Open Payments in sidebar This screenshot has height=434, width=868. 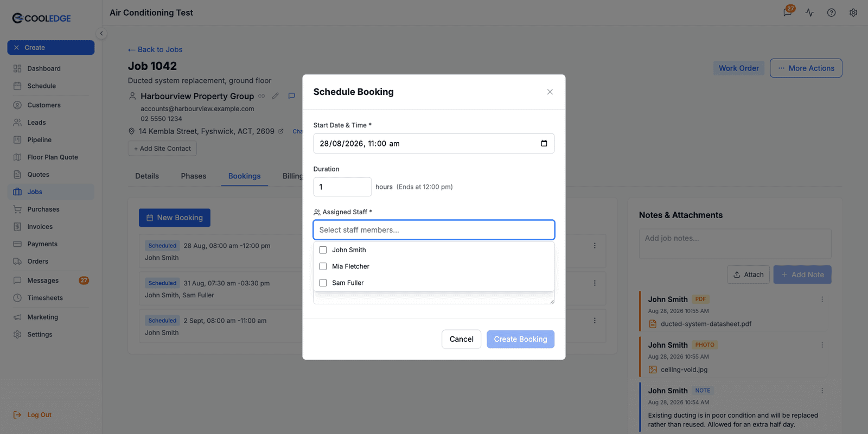click(51, 244)
